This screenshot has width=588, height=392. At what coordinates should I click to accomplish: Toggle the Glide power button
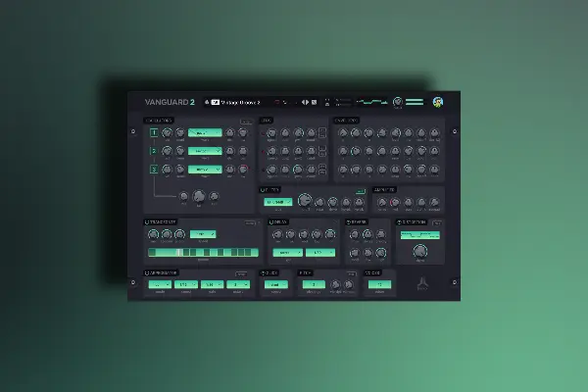[263, 272]
